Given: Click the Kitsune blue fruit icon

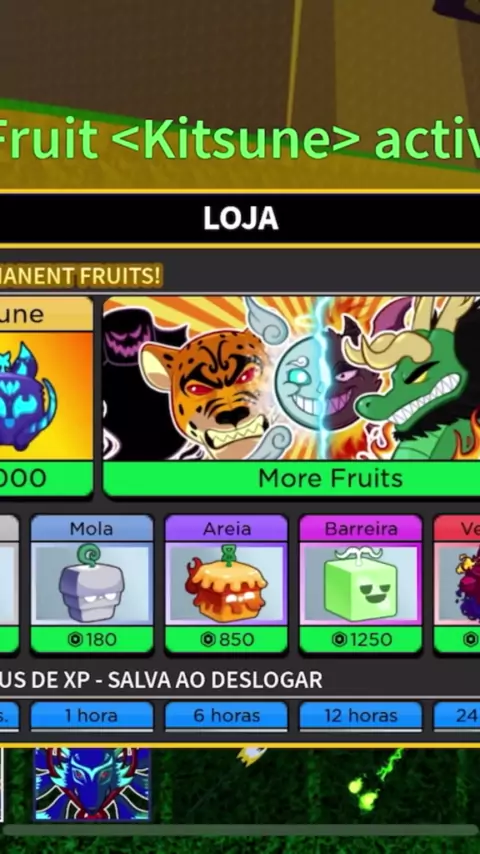Looking at the screenshot, I should 26,397.
